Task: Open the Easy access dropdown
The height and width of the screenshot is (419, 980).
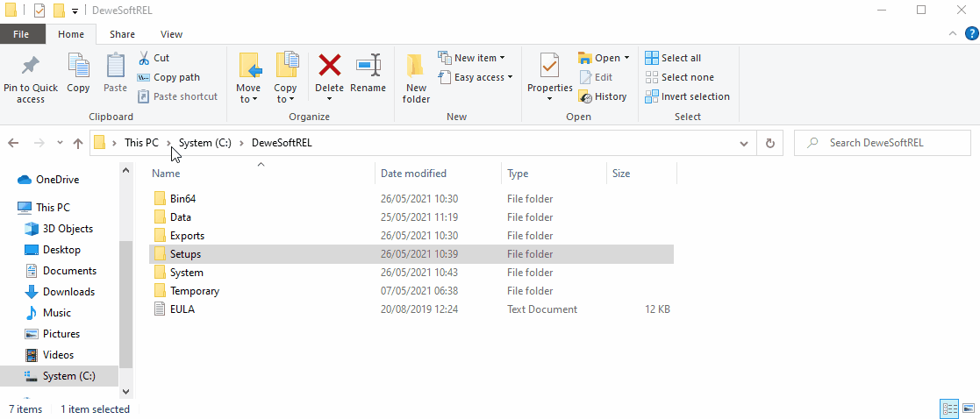Action: [476, 77]
